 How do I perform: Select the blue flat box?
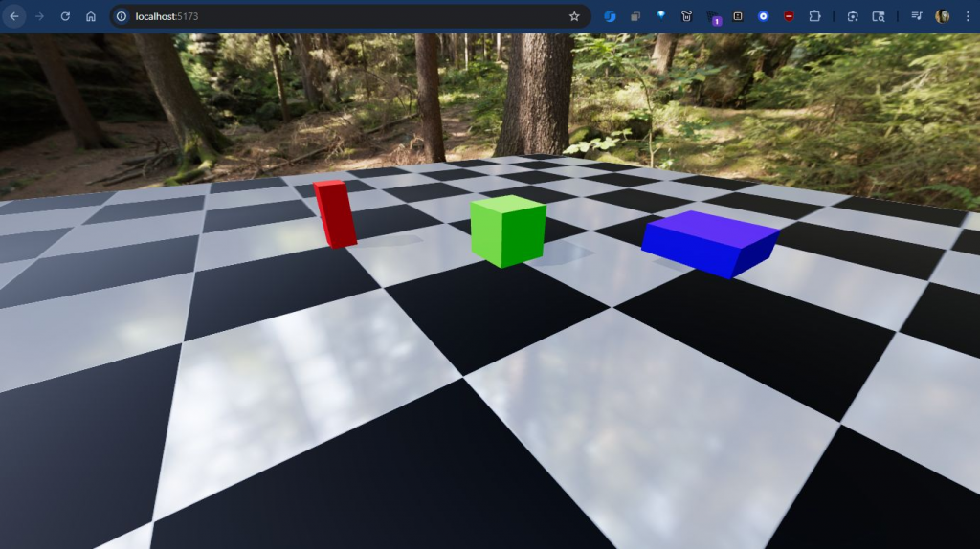[x=710, y=244]
